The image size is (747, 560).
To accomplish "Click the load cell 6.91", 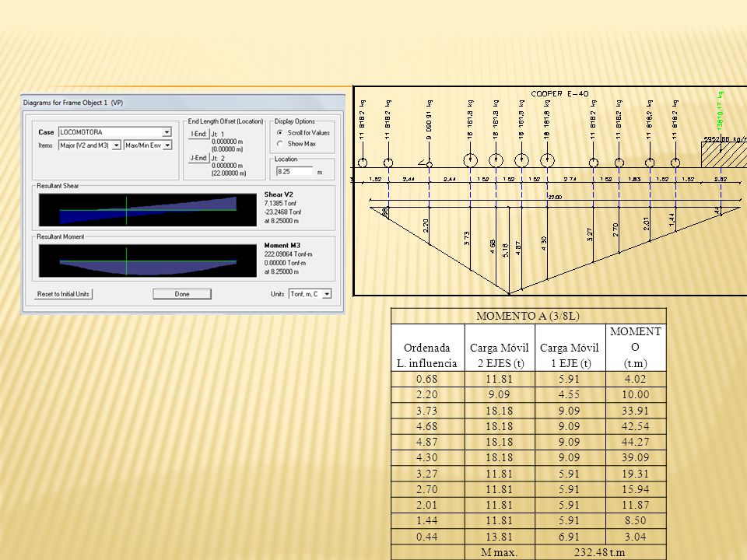I will [570, 537].
